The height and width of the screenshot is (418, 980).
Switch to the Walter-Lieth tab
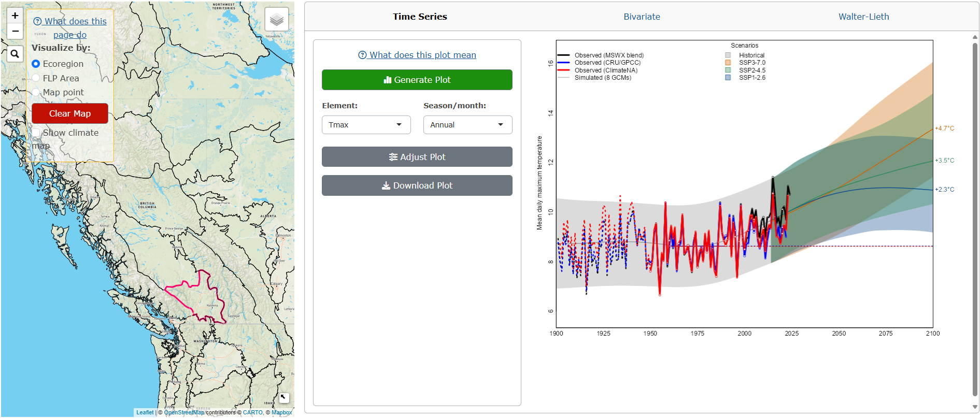(864, 17)
